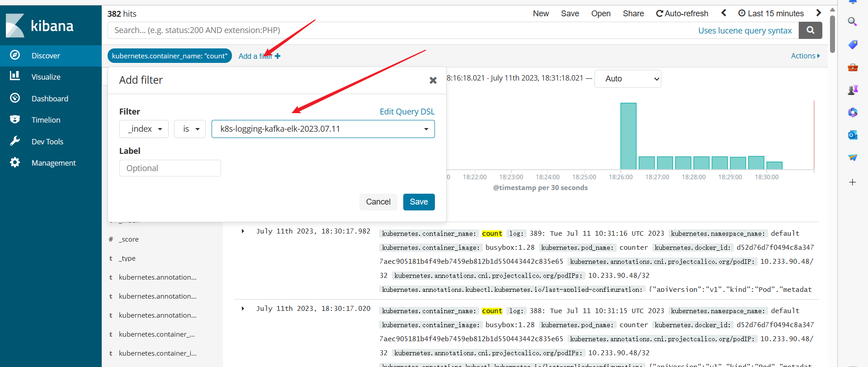Viewport: 868px width, 367px height.
Task: Click Share in top menu
Action: pos(633,14)
